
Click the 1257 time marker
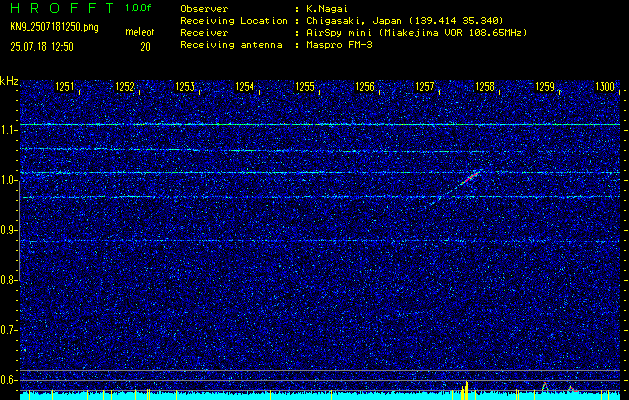point(425,87)
